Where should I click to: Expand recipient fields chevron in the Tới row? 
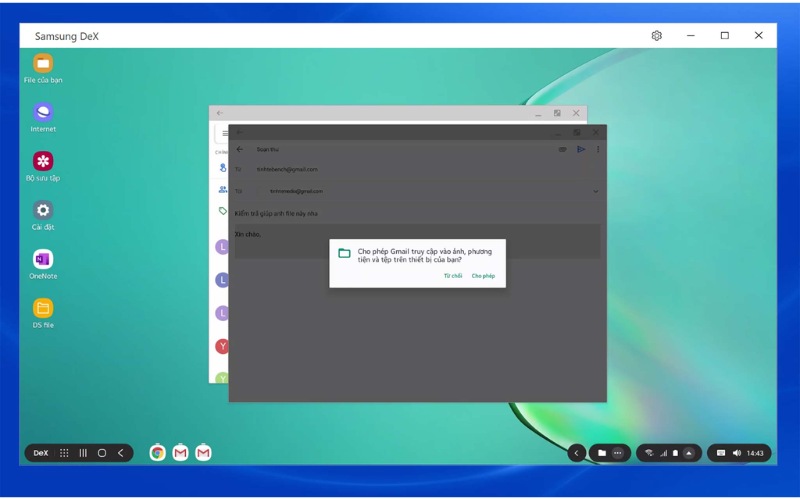tap(595, 191)
